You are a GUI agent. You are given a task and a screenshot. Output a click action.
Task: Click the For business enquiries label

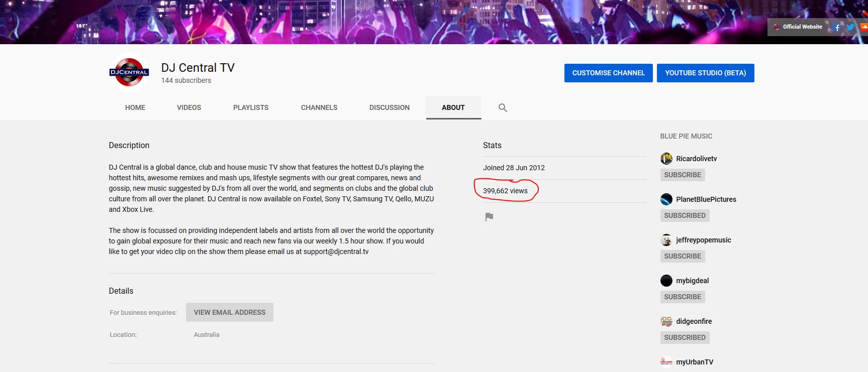point(143,312)
